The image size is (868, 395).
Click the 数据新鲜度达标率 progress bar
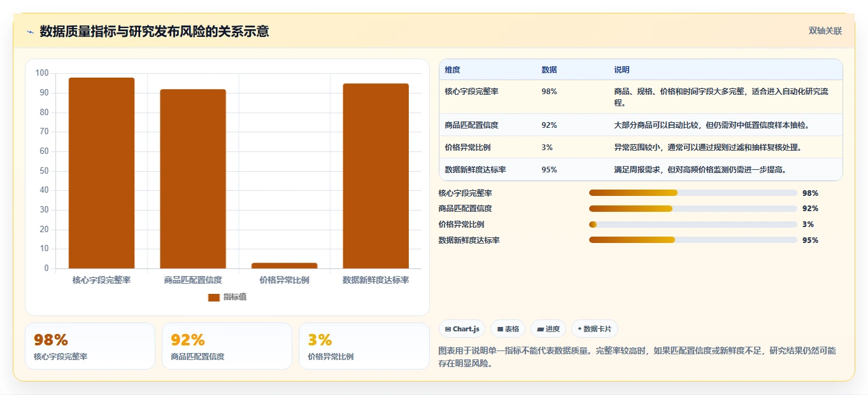[x=693, y=240]
